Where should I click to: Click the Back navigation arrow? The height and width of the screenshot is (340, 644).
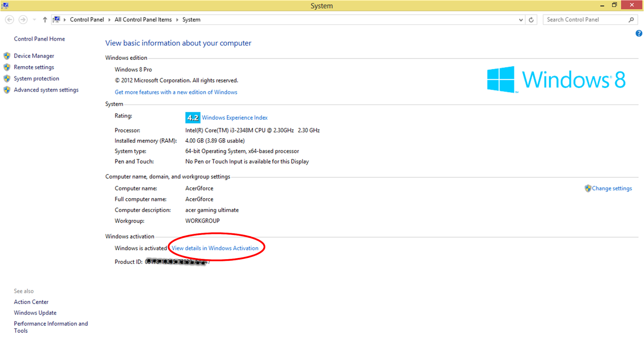click(10, 19)
